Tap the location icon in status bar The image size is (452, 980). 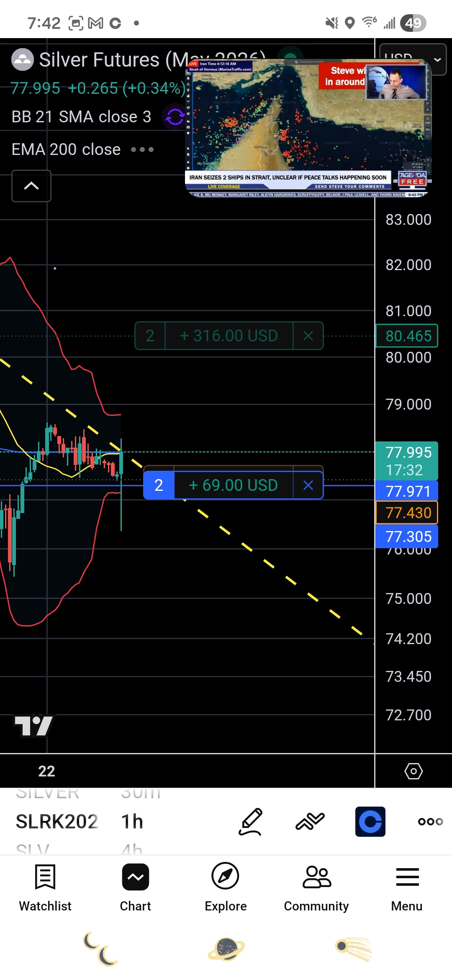click(350, 23)
